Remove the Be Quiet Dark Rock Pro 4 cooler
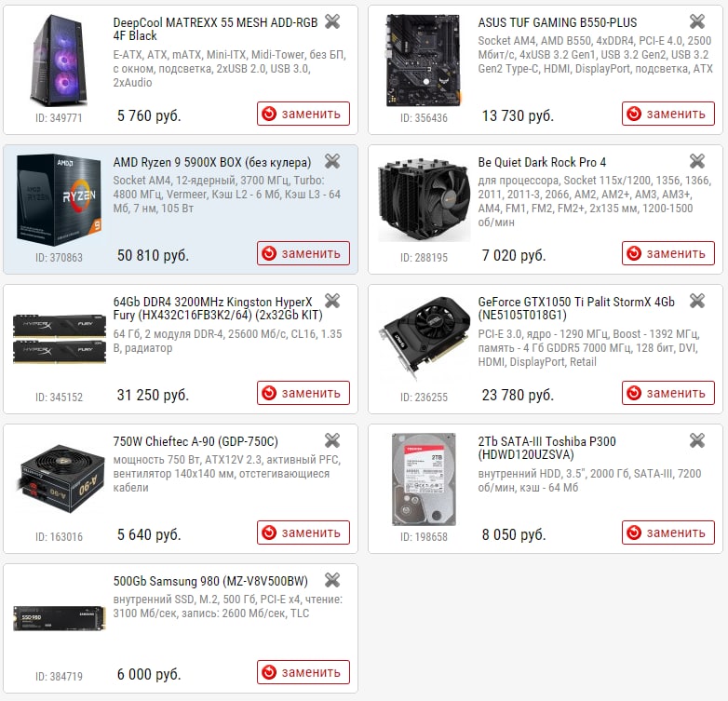The width and height of the screenshot is (728, 701). coord(697,162)
